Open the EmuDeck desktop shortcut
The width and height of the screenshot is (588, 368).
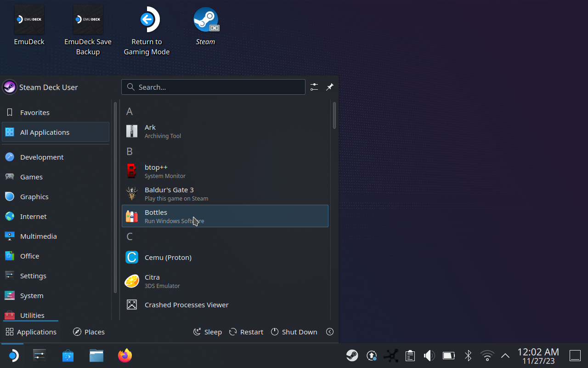(x=29, y=26)
